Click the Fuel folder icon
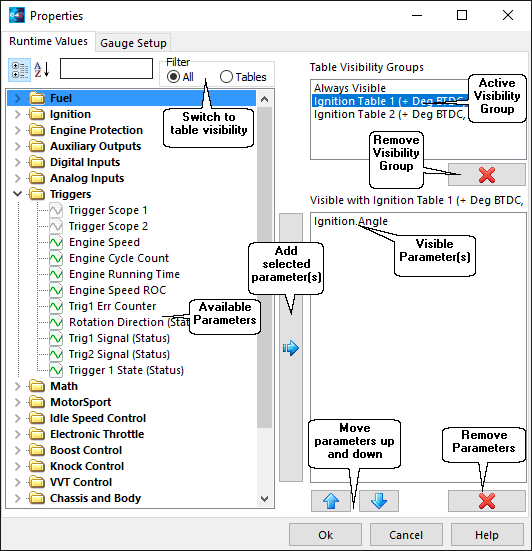Screen dimensions: 532x551 pos(37,98)
